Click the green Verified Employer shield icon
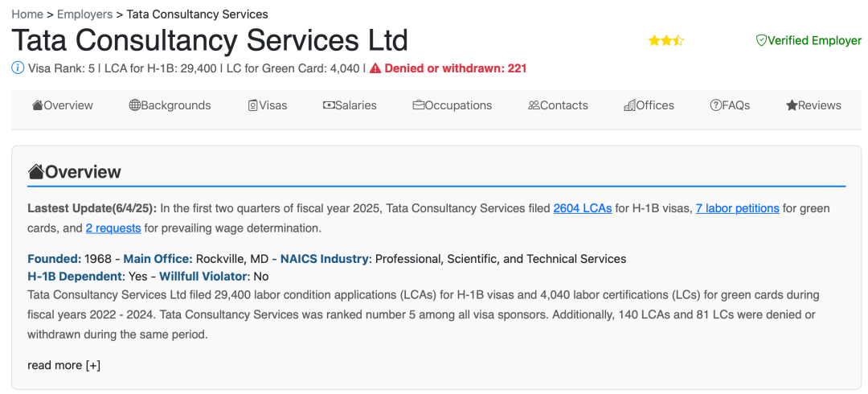Image resolution: width=868 pixels, height=394 pixels. tap(761, 40)
